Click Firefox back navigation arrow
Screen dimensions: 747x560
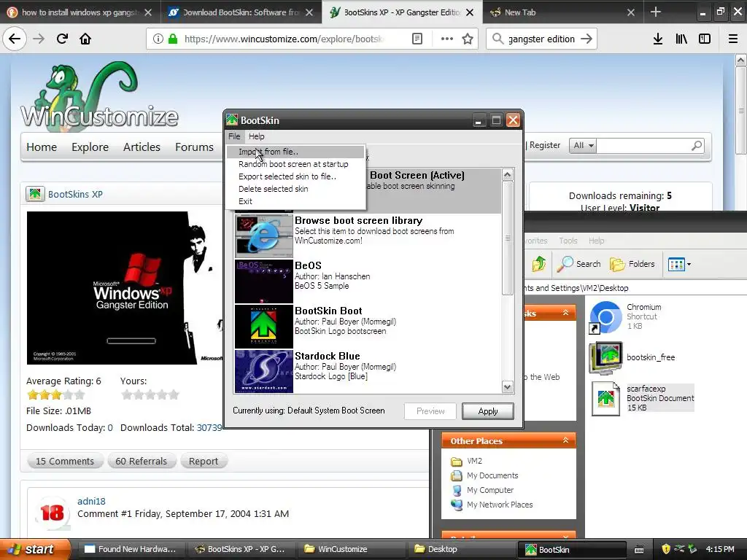point(15,39)
